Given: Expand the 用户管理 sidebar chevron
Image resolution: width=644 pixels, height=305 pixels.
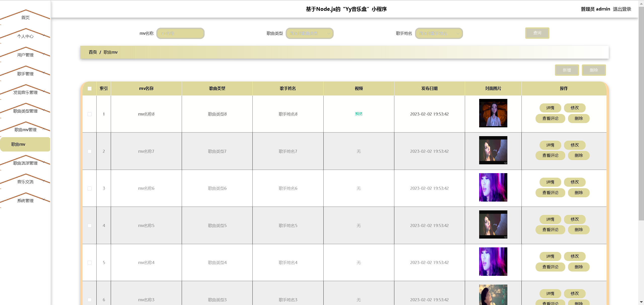Looking at the screenshot, I should 44,54.
